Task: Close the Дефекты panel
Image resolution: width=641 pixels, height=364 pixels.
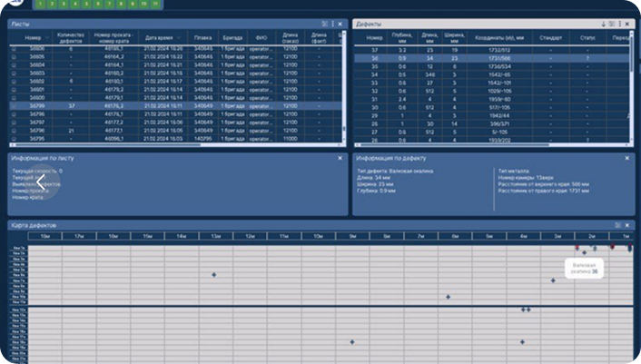Action: [627, 25]
